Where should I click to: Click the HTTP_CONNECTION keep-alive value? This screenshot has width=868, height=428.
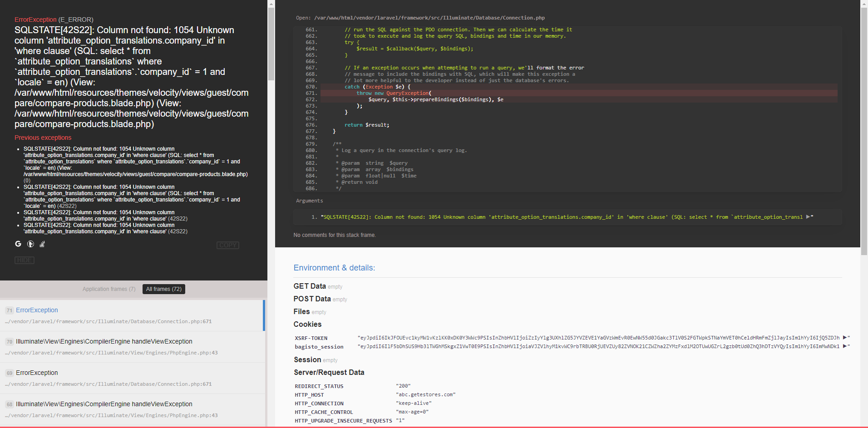coord(414,403)
